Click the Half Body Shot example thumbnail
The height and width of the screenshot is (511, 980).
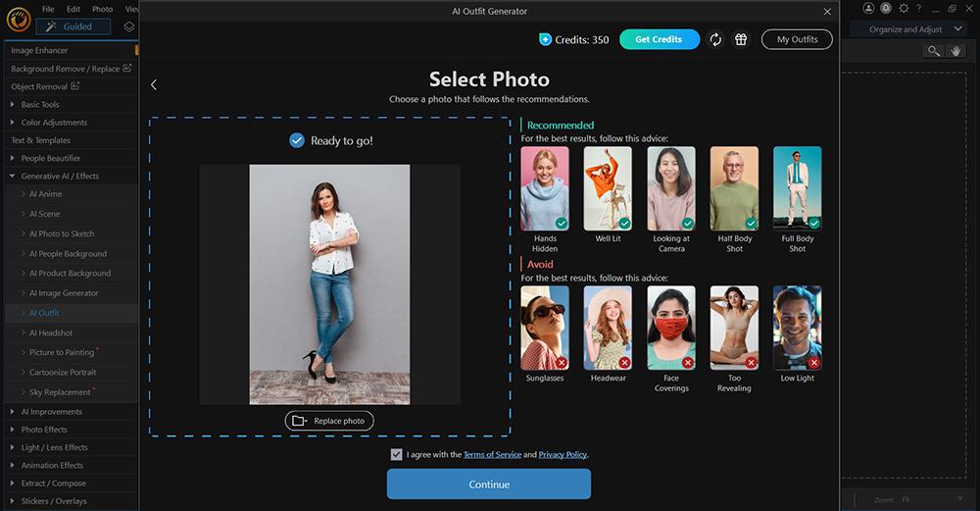[x=734, y=188]
